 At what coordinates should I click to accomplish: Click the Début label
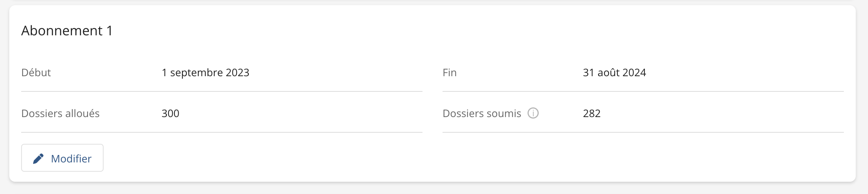[x=36, y=72]
